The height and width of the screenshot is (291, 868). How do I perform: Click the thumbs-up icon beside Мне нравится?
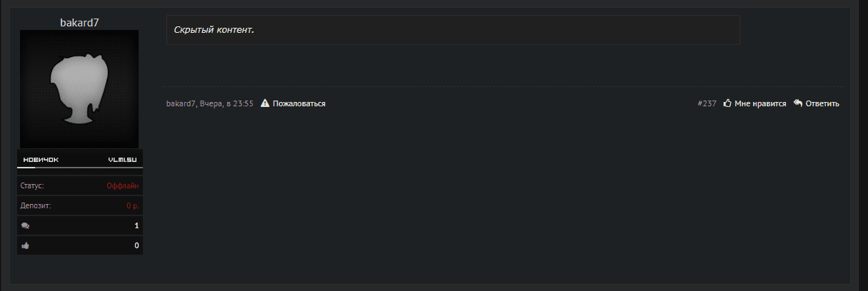(727, 103)
